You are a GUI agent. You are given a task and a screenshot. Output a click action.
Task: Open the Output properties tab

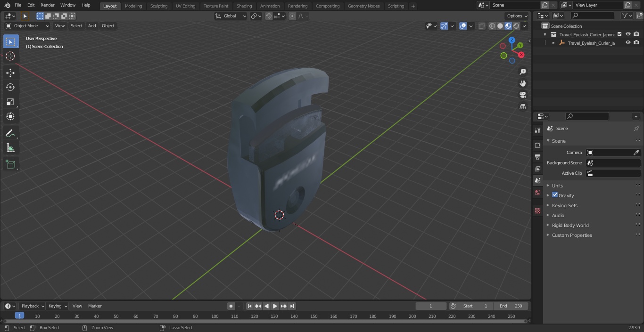537,157
